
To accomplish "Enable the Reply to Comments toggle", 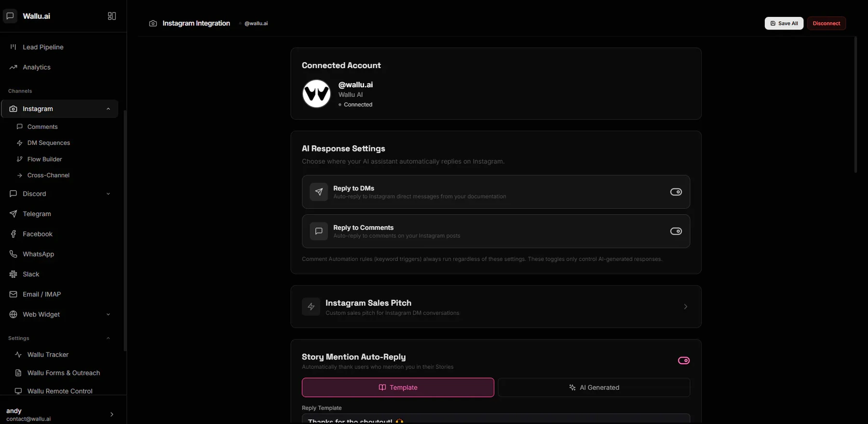I will click(x=676, y=232).
